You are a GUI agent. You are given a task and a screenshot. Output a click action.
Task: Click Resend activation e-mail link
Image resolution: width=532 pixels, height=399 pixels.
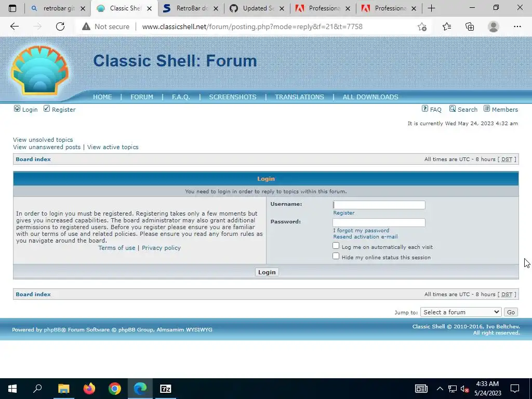click(x=365, y=237)
